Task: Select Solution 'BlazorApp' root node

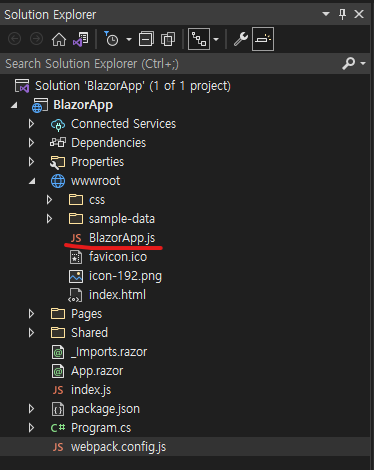Action: click(133, 86)
